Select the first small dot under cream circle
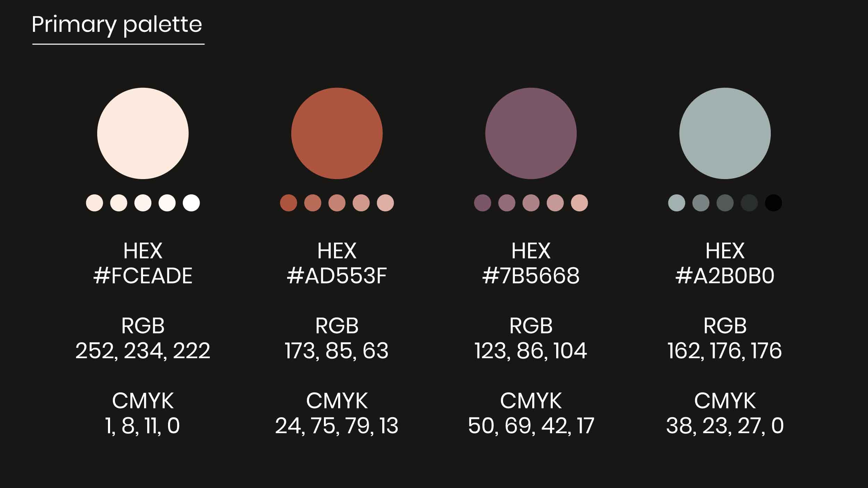The image size is (868, 488). pyautogui.click(x=94, y=203)
